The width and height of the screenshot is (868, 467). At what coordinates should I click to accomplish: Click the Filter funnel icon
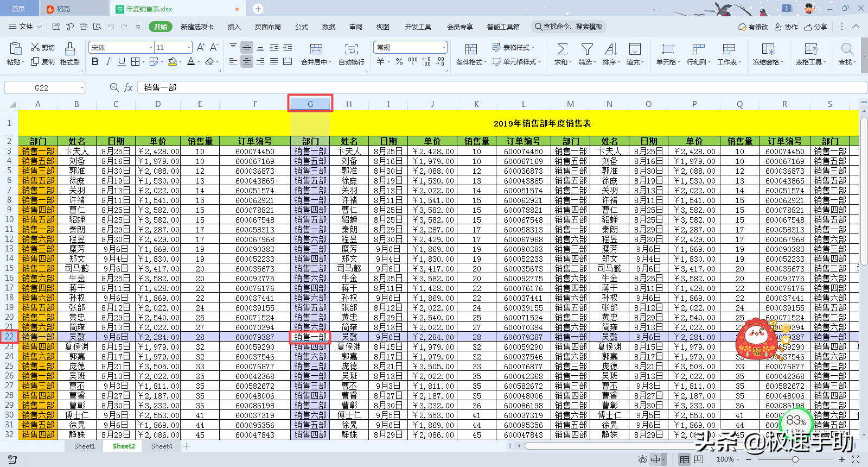pos(587,49)
